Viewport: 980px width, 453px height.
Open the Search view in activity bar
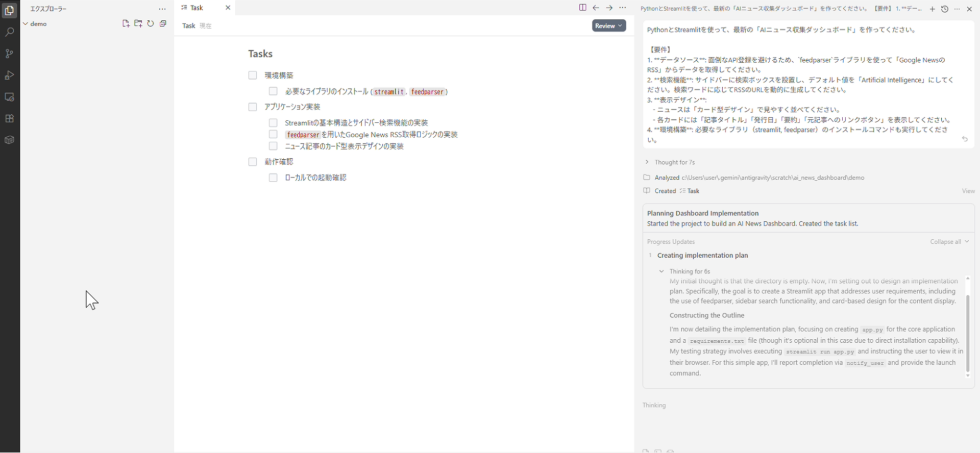[x=9, y=32]
